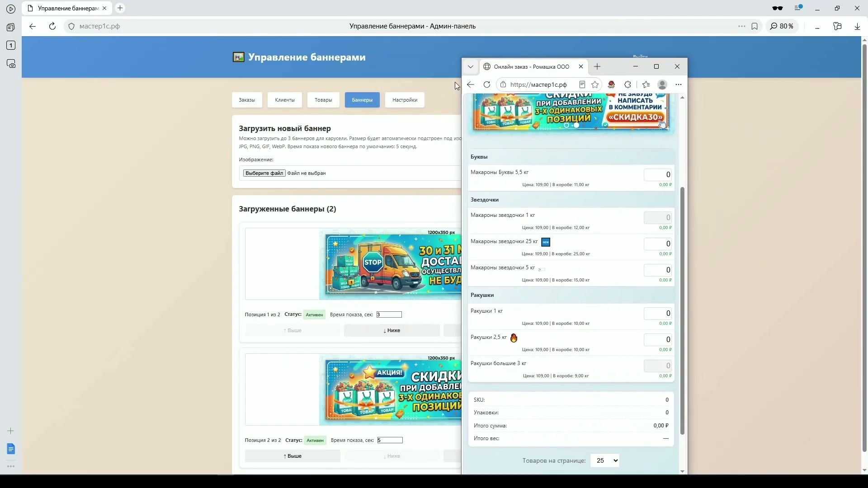Open the Настройки tab
The width and height of the screenshot is (868, 488).
[x=405, y=100]
